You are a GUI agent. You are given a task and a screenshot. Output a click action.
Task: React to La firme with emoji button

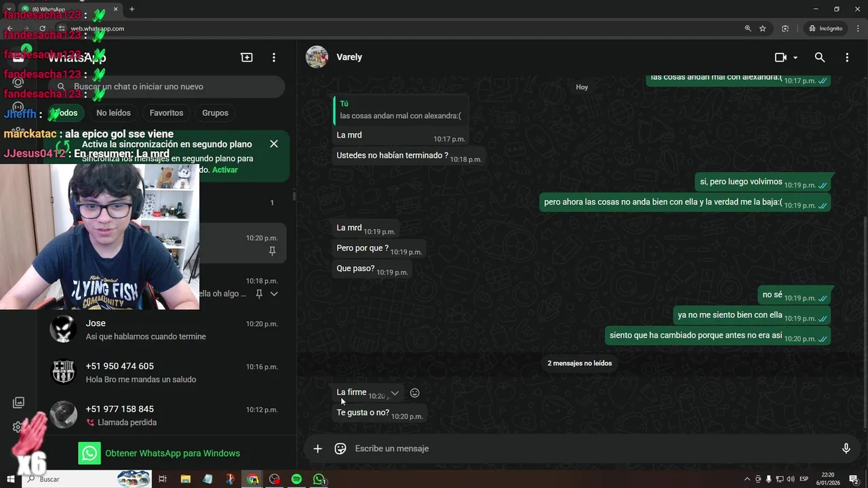(415, 393)
